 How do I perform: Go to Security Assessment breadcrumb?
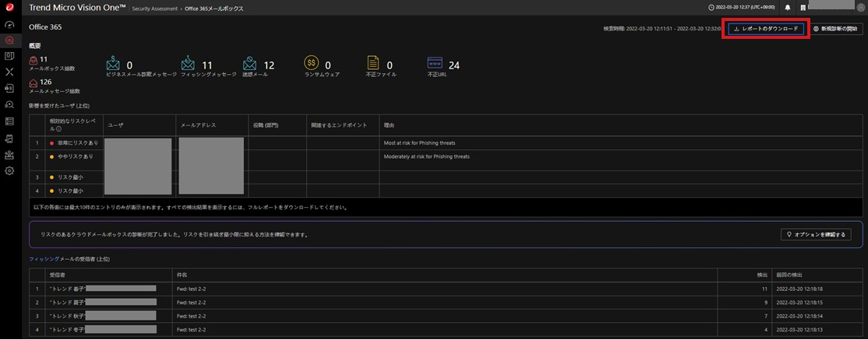(x=154, y=8)
